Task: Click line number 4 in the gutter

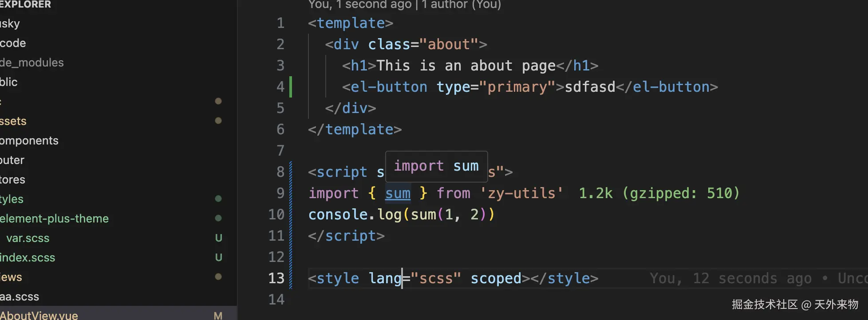Action: click(x=280, y=87)
